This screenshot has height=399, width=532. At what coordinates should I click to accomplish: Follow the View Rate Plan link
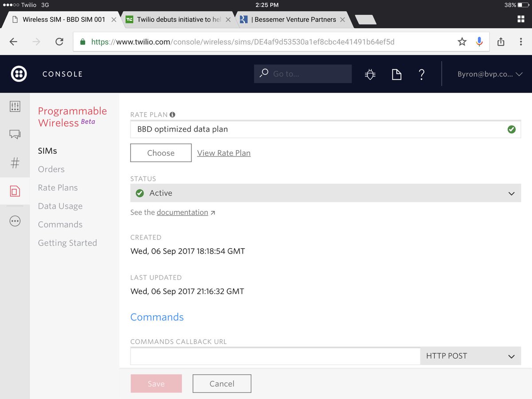[224, 153]
